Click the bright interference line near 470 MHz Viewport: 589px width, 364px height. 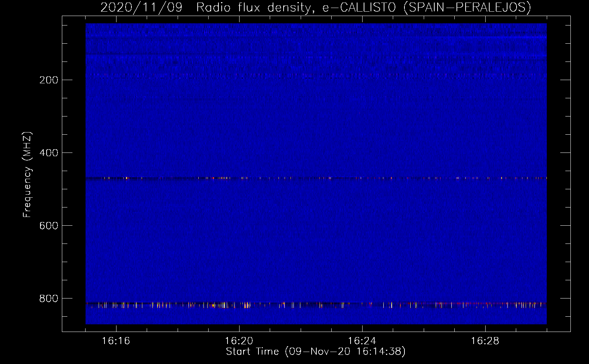pyautogui.click(x=316, y=178)
